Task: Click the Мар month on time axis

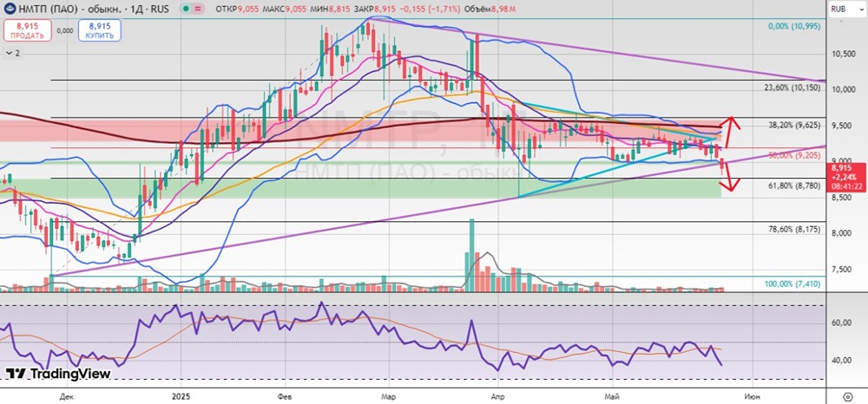Action: 389,396
